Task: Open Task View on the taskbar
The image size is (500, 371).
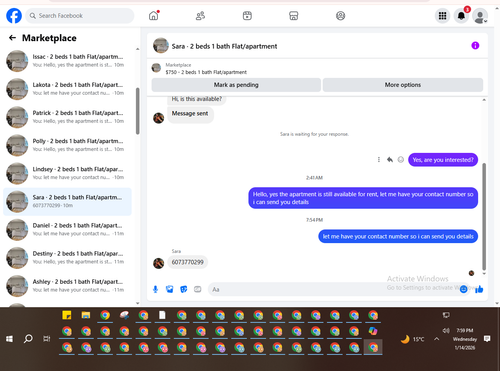Action: coord(47,339)
